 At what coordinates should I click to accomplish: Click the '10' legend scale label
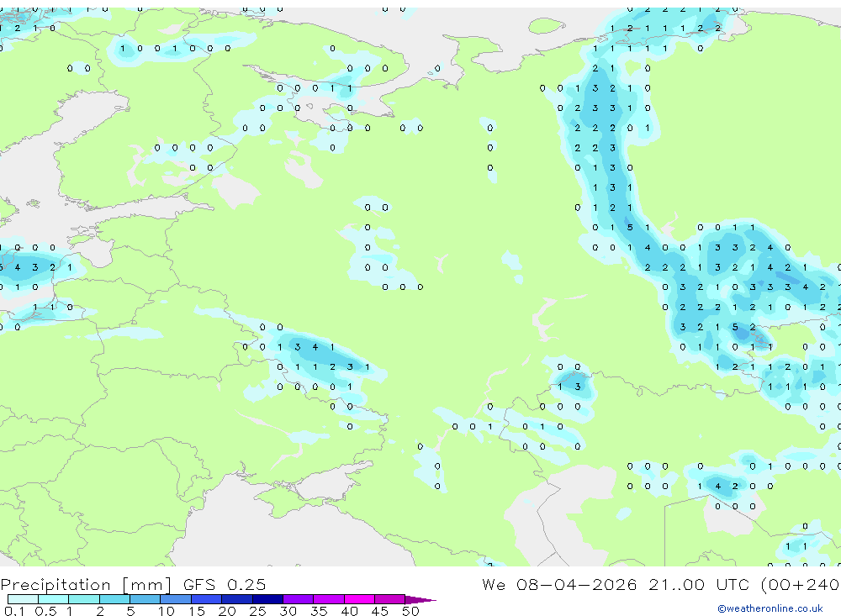(167, 611)
